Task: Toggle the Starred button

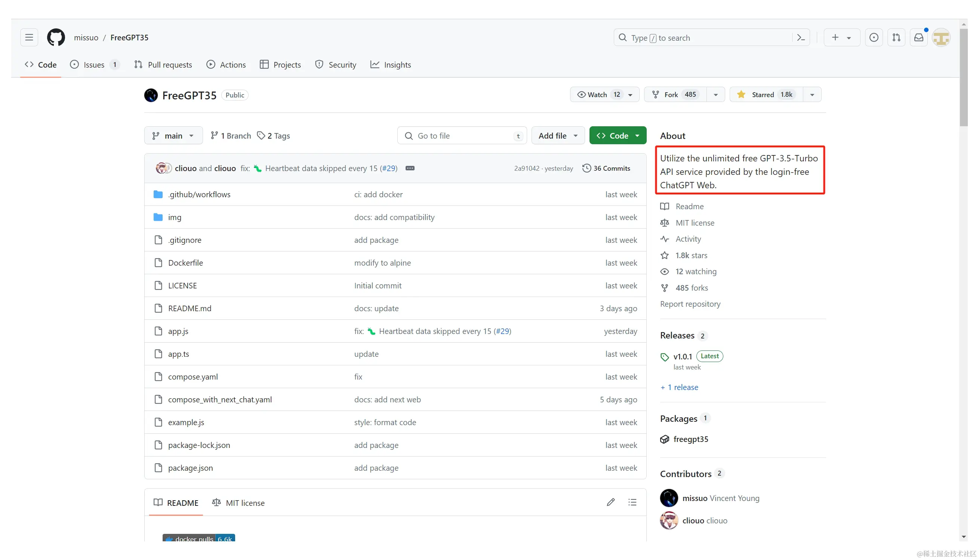Action: pyautogui.click(x=766, y=95)
